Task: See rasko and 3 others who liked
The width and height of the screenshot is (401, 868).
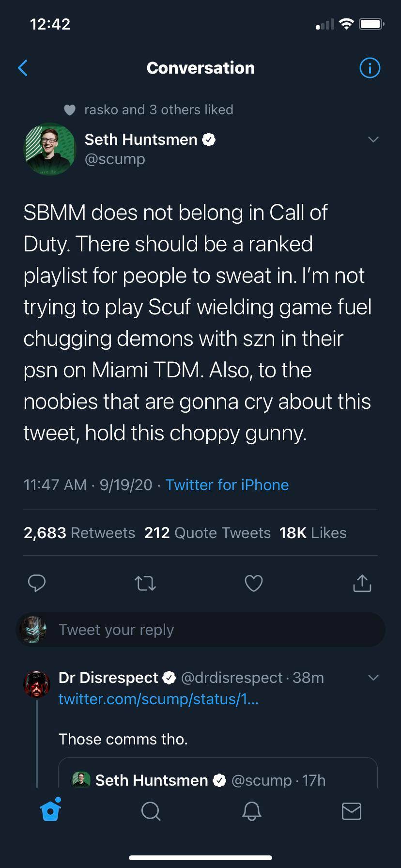Action: click(x=159, y=110)
